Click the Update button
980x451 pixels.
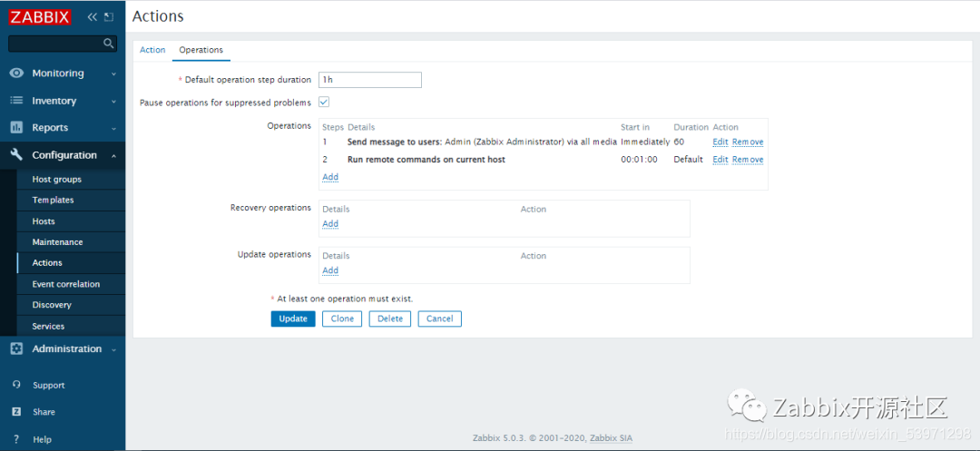(293, 319)
